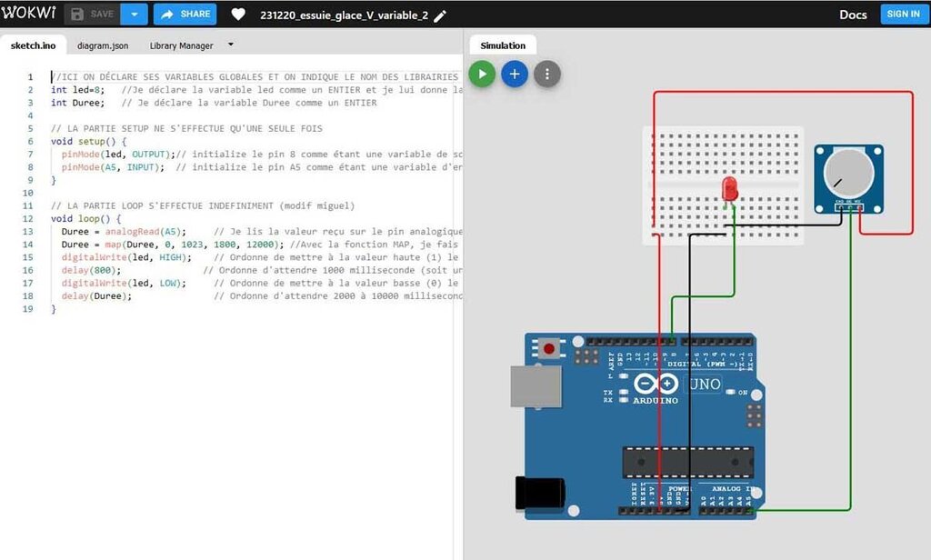Click the Share button
This screenshot has height=560, width=931.
pos(185,15)
